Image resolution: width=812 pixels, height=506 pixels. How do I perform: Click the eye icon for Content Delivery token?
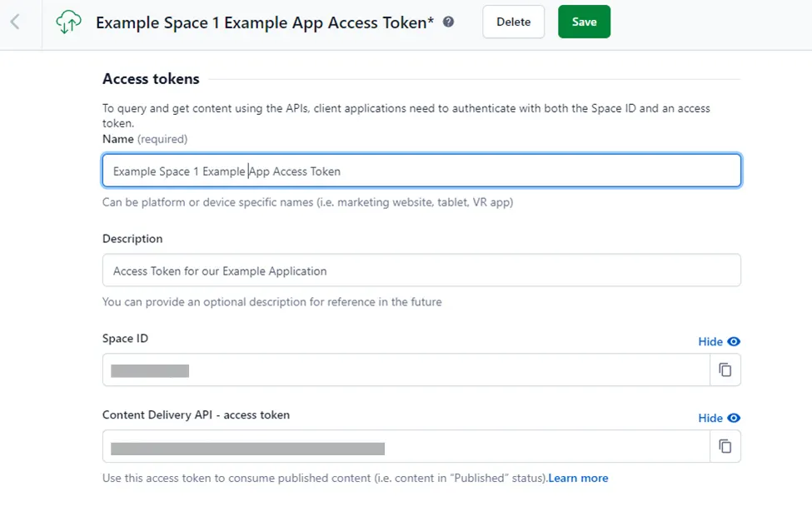734,418
